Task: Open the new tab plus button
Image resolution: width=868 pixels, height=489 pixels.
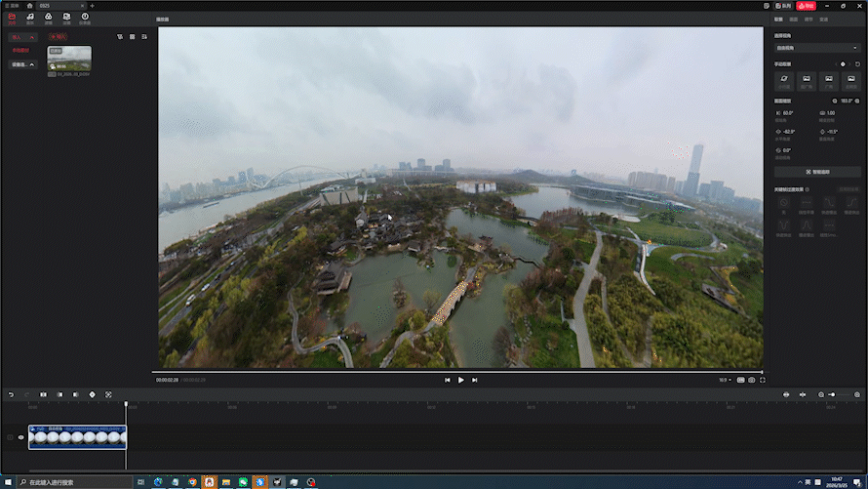Action: 92,6
